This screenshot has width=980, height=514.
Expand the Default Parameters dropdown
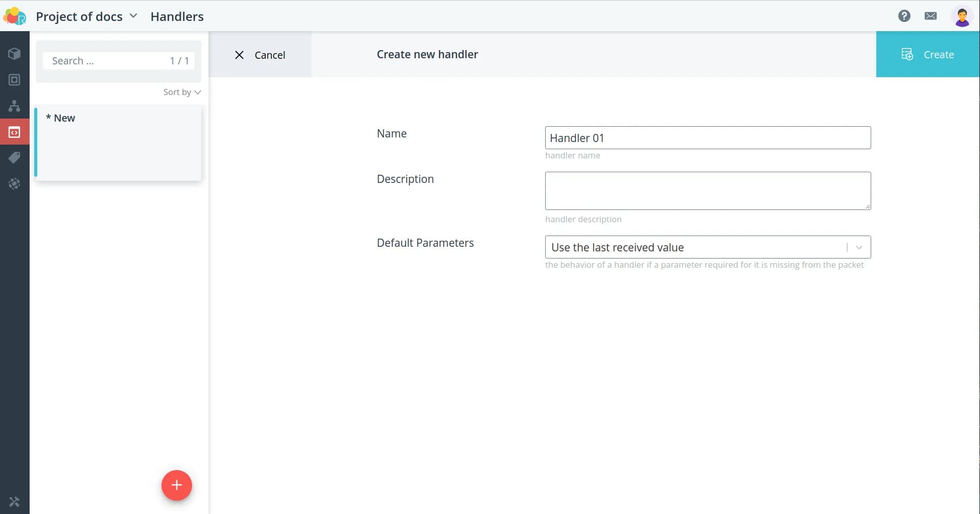coord(858,247)
